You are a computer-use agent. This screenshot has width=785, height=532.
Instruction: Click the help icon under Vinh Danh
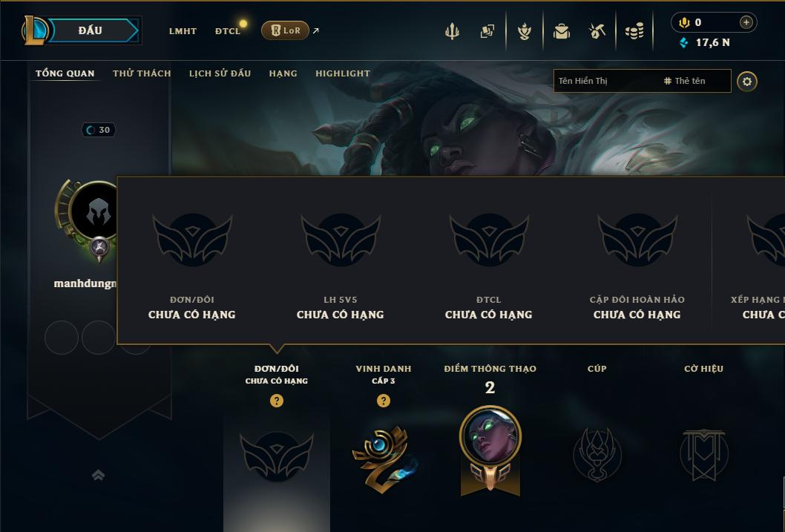coord(384,401)
